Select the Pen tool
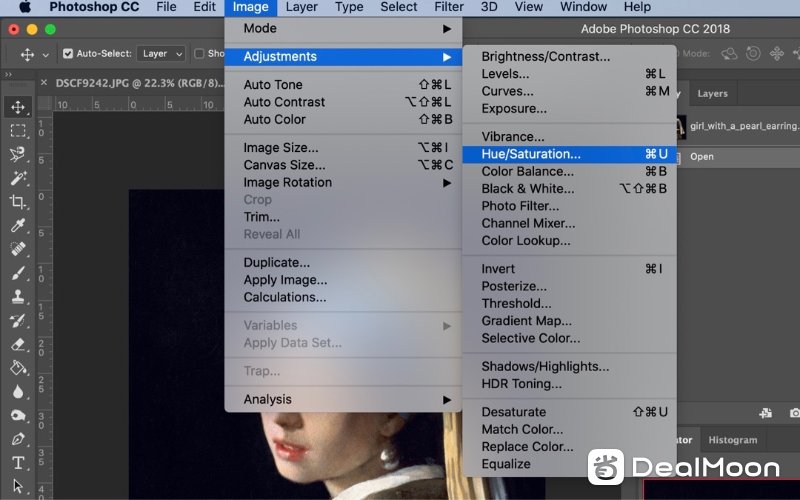The height and width of the screenshot is (500, 800). [x=18, y=439]
